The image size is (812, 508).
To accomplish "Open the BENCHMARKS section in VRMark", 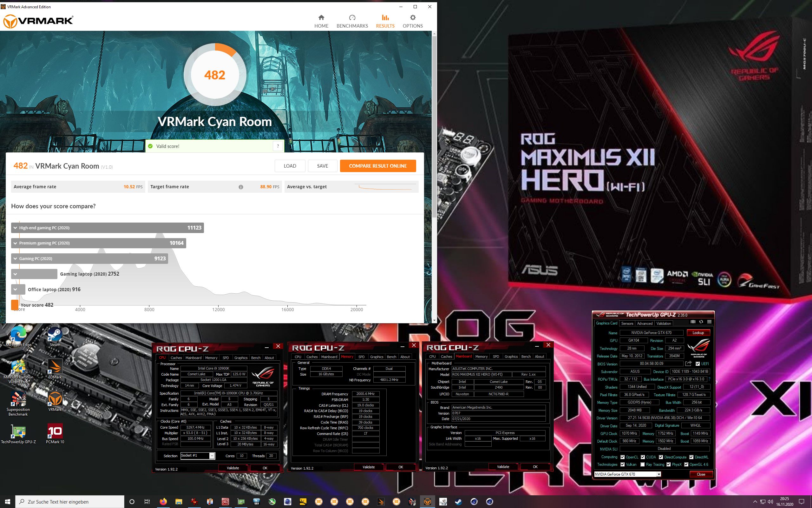I will click(352, 21).
